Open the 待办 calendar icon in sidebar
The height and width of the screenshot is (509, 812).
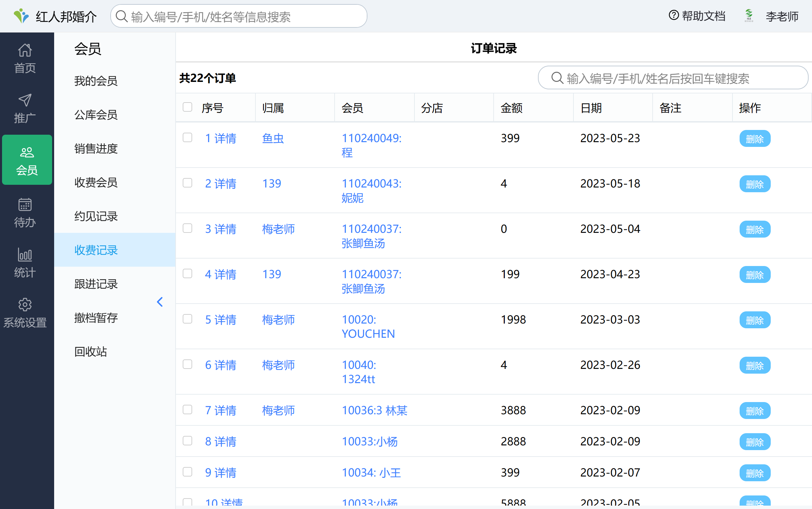[25, 205]
